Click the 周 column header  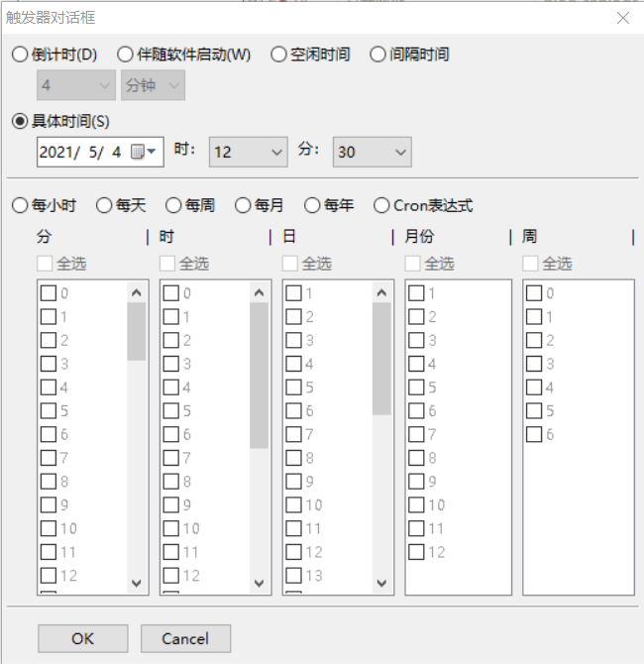(x=530, y=236)
